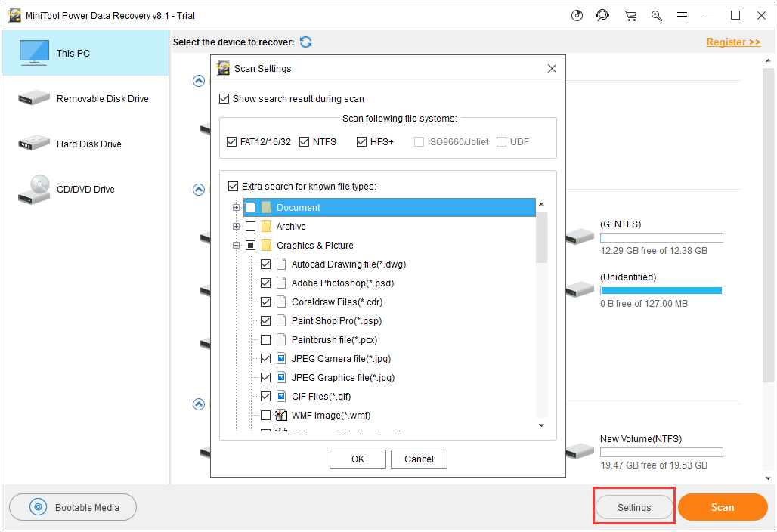Select Paint Shop Pro(*.psp) row text
777x532 pixels.
pyautogui.click(x=336, y=321)
